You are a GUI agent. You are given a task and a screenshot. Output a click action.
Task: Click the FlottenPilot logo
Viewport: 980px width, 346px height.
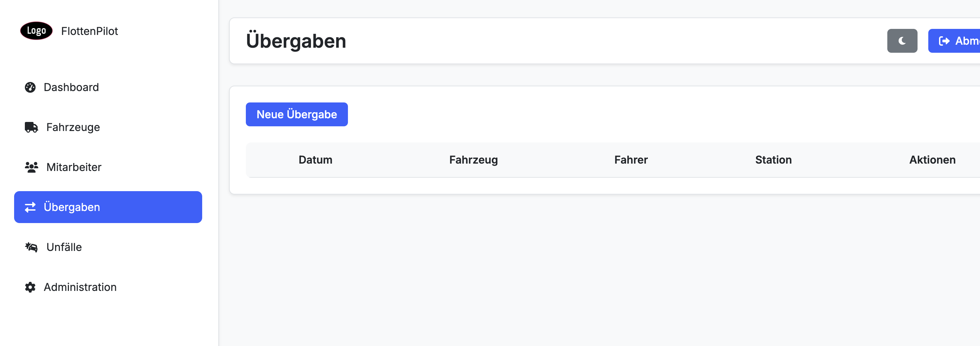36,31
